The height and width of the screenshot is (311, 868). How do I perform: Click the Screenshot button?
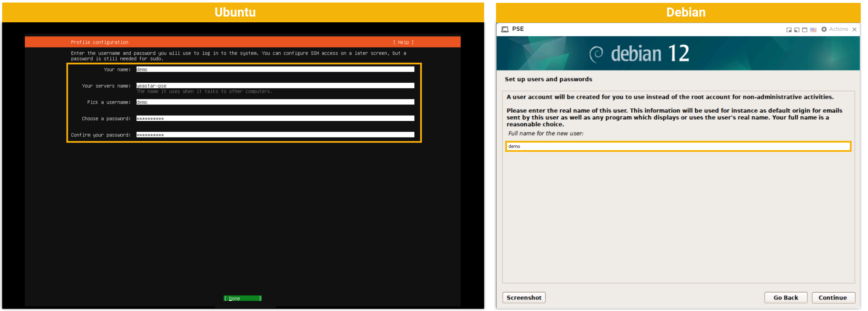click(524, 298)
